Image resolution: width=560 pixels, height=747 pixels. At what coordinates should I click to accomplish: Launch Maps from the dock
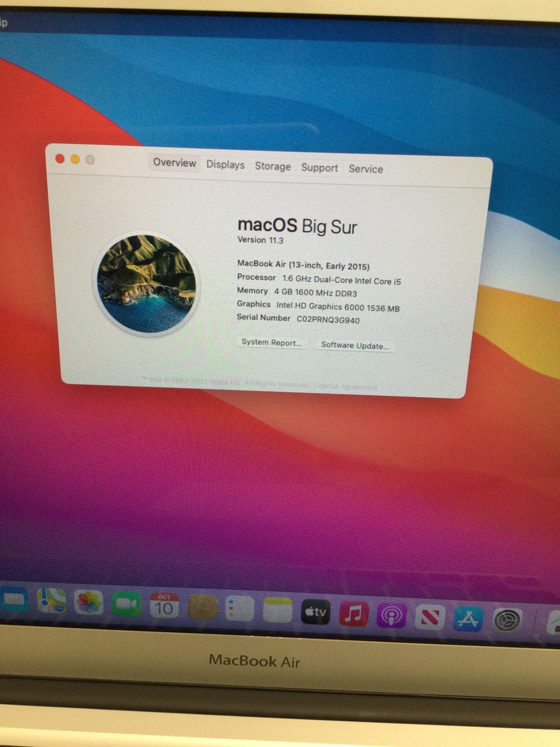click(51, 601)
